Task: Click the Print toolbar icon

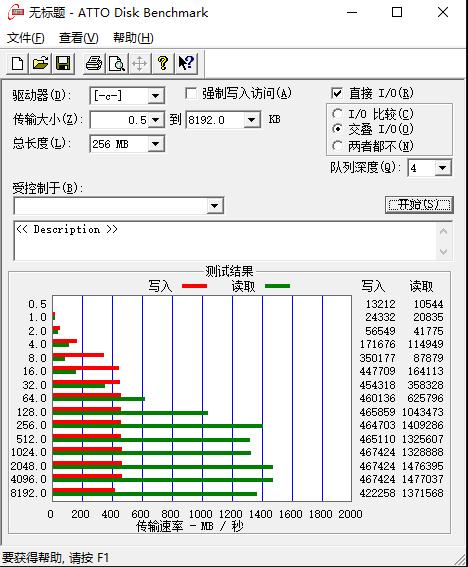Action: 94,64
